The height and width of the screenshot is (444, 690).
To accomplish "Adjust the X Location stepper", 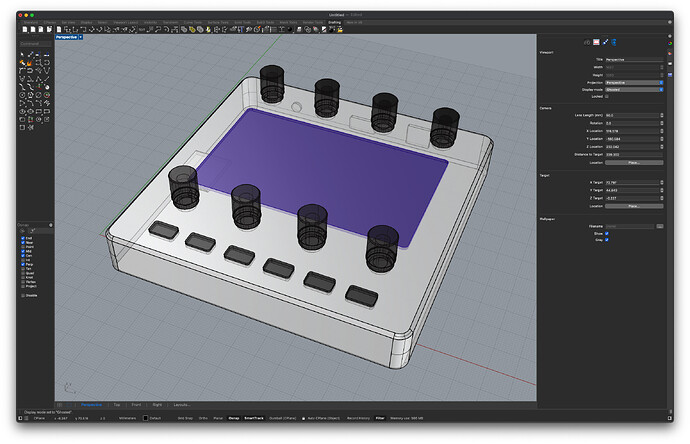I will pos(661,131).
